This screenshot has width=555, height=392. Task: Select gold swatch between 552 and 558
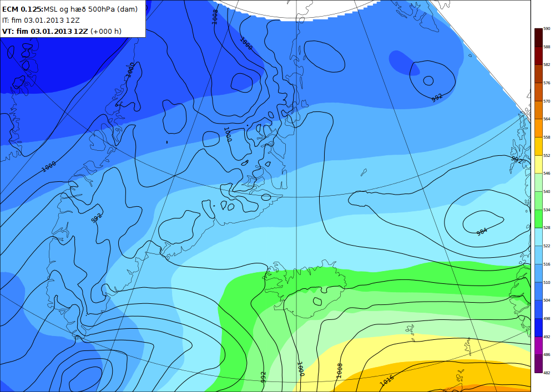538,146
